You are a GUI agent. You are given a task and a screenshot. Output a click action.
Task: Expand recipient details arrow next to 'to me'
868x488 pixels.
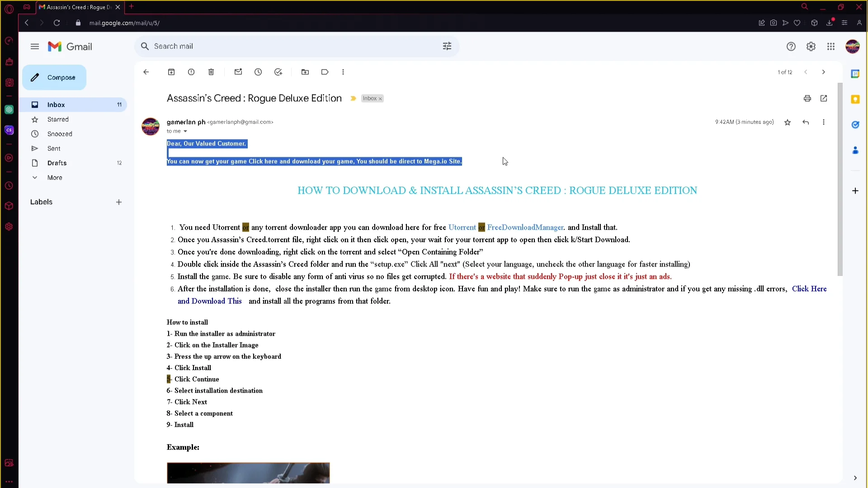click(185, 131)
